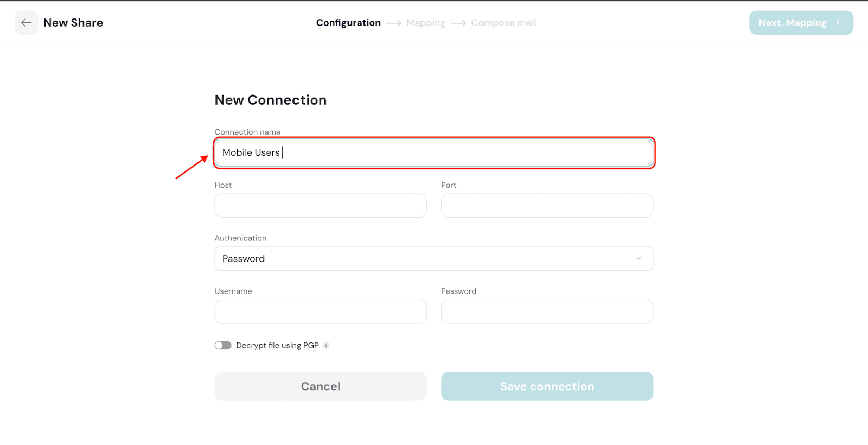Viewport: 868px width, 445px height.
Task: Click Save connection
Action: (x=547, y=386)
